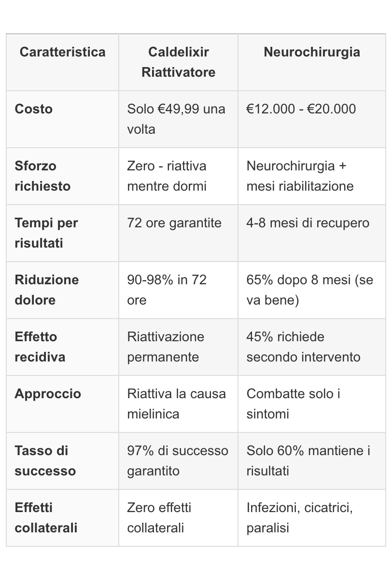Click 'Riattiva la causa mielinica' cell
The width and height of the screenshot is (392, 584).
coord(176,403)
